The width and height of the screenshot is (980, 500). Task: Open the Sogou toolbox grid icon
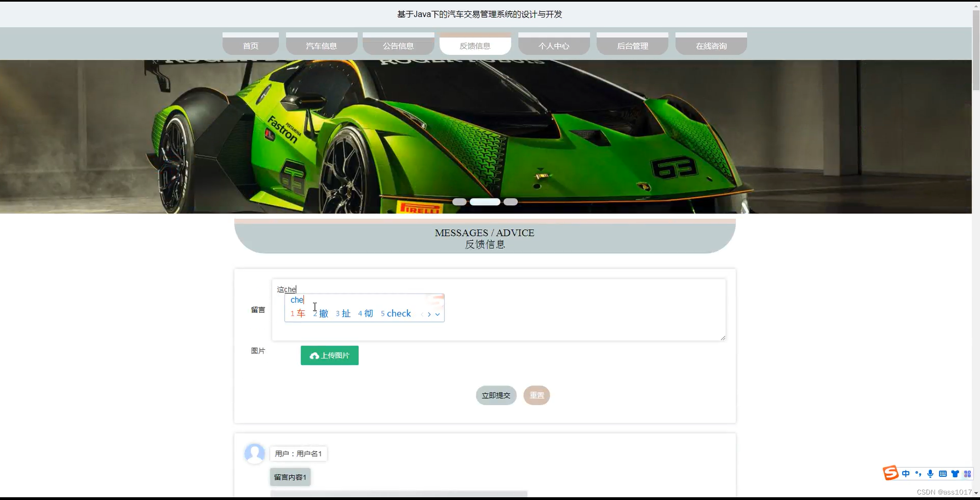point(967,474)
